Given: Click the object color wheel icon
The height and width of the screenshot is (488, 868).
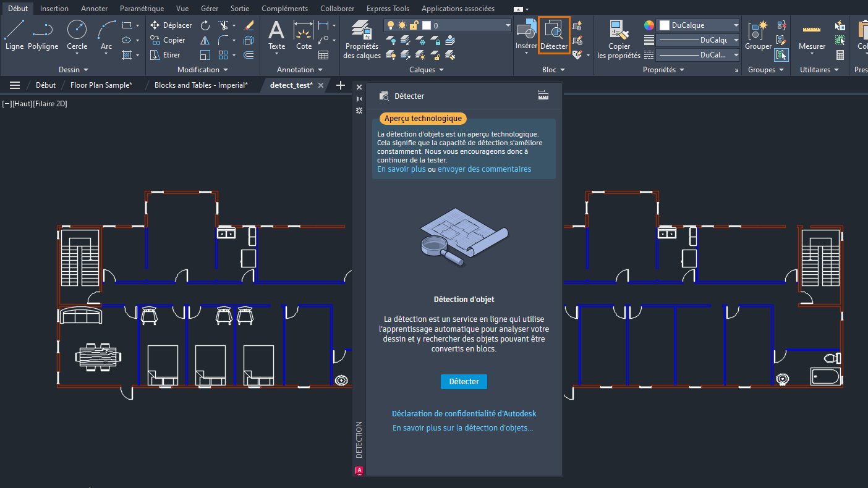Looking at the screenshot, I should tap(649, 25).
